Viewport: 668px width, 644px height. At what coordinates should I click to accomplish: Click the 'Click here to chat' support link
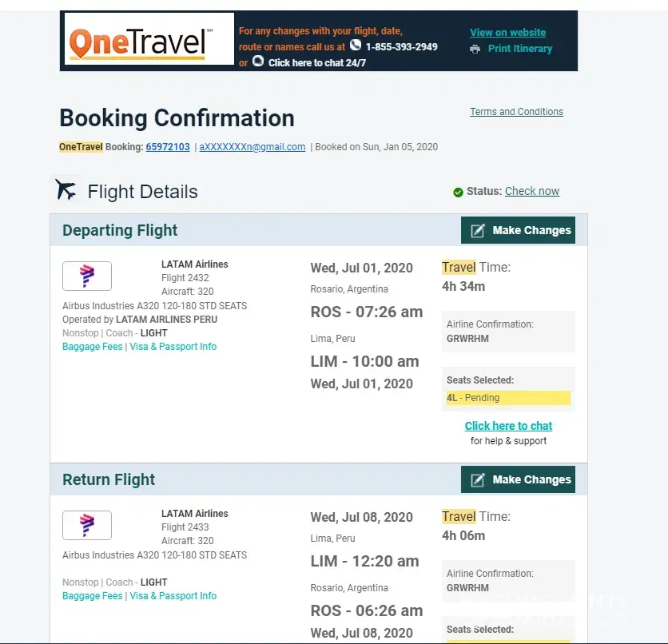[x=508, y=426]
